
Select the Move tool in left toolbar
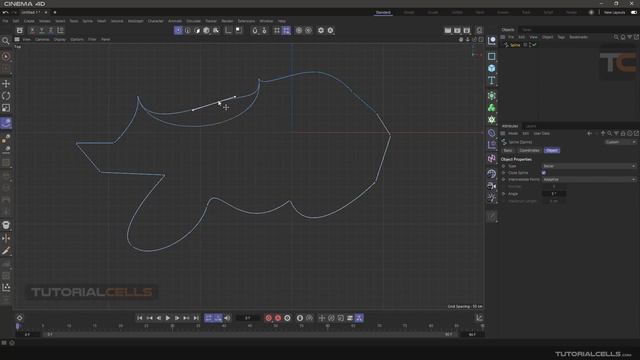pyautogui.click(x=6, y=84)
